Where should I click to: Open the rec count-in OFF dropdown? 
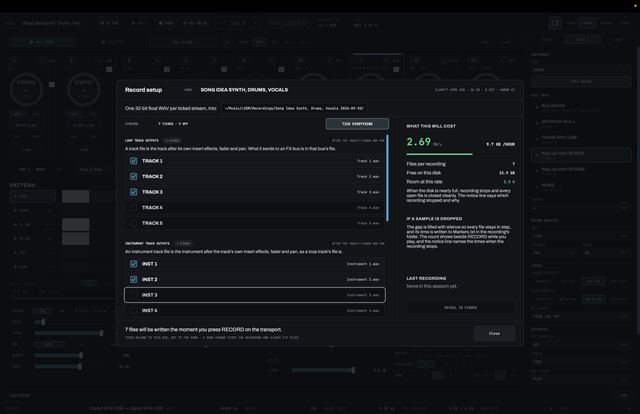[x=580, y=345]
